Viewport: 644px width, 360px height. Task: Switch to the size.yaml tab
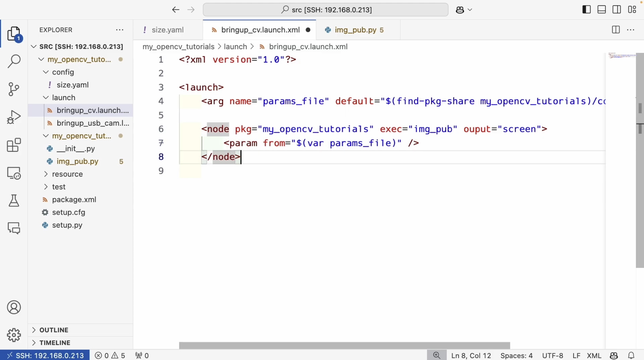pyautogui.click(x=167, y=30)
